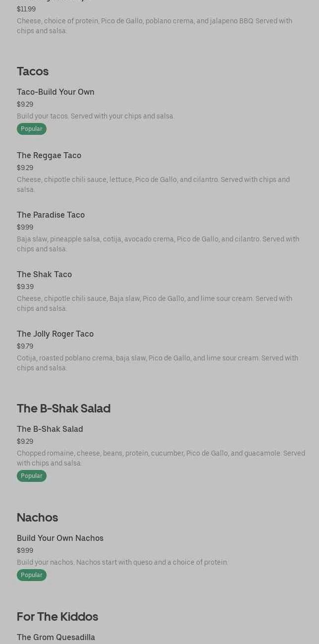Select The Reggae Taco menu item
Viewport: 319px width, 644px height.
point(49,156)
